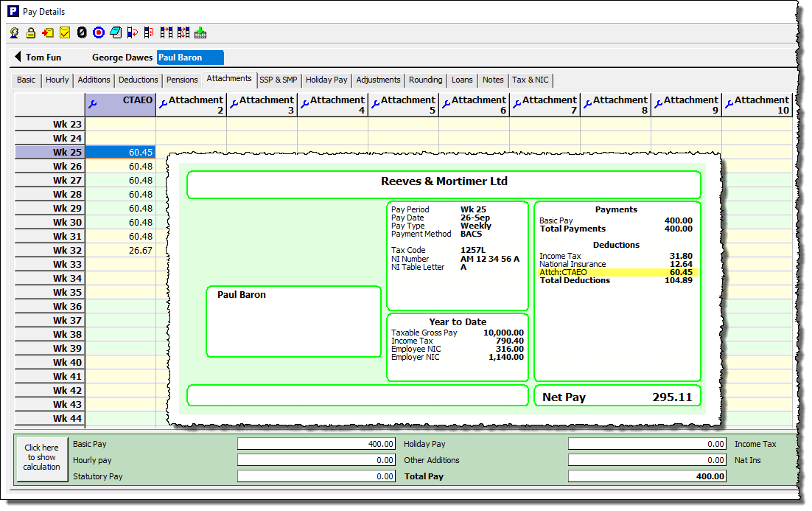The image size is (812, 511).
Task: Click the two columns with one red arrow icon
Action: [167, 33]
